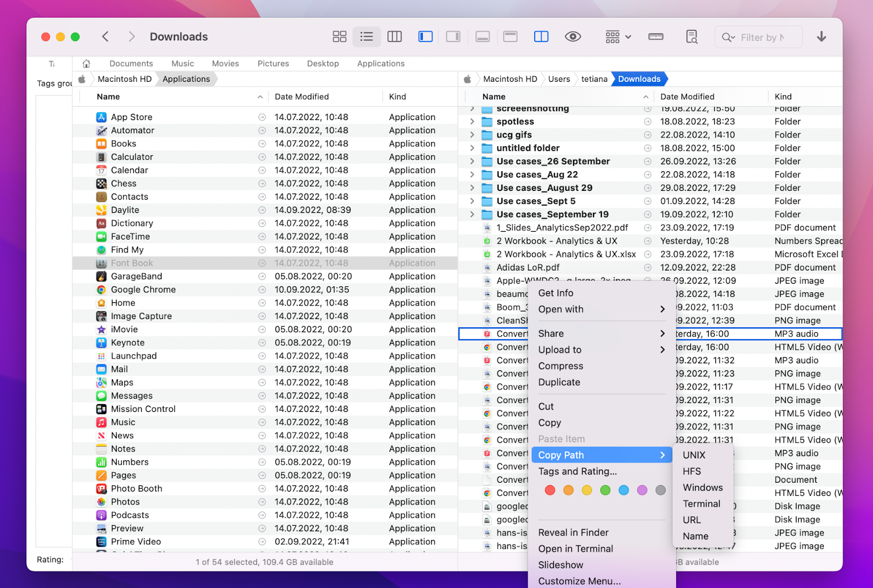Expand the spotless folder
The image size is (873, 588).
point(472,122)
